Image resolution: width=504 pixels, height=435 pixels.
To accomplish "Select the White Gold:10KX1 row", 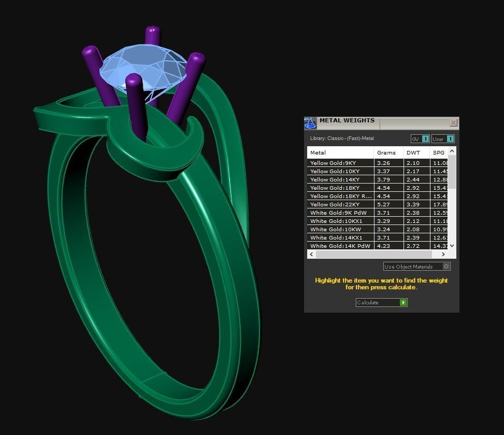I will click(378, 221).
